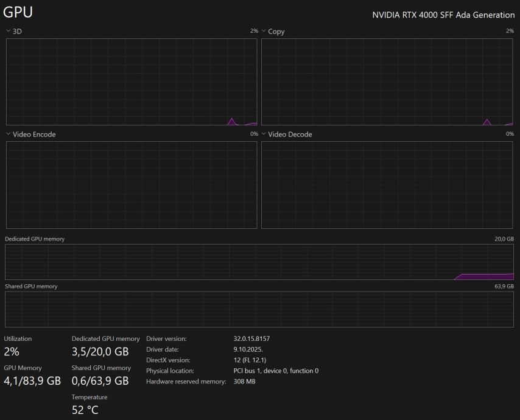
Task: Click the Utilization label
Action: (18, 339)
